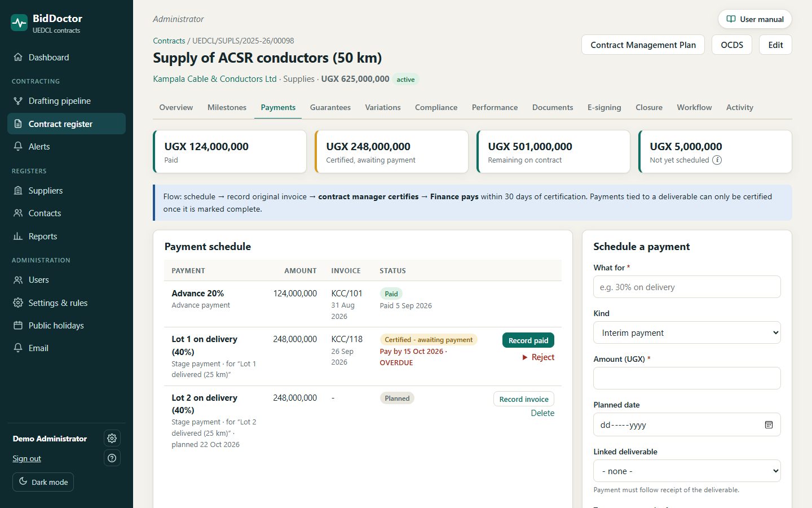Open the E-signing tab

(x=604, y=107)
